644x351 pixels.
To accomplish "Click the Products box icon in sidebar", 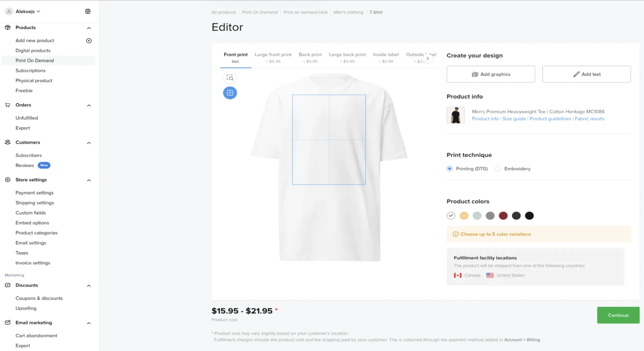I will tap(8, 27).
